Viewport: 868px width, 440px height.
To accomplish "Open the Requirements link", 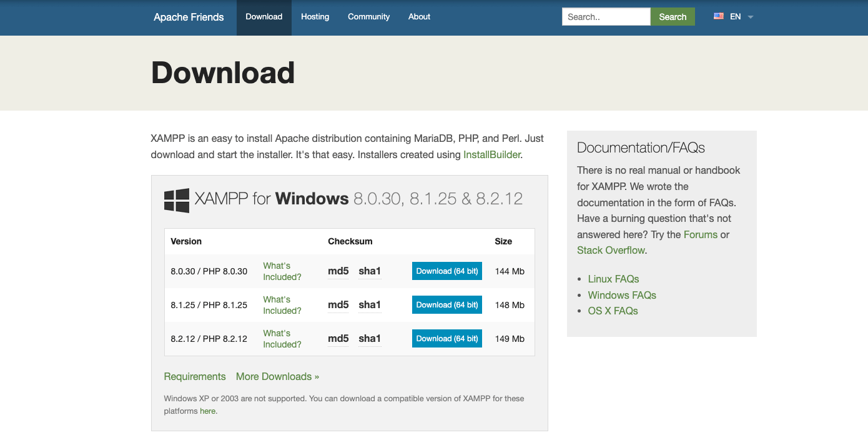I will [x=195, y=376].
